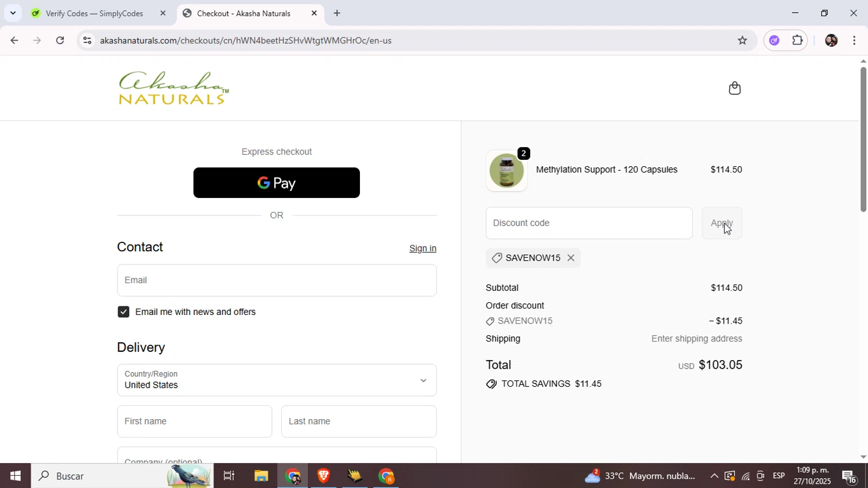Expand the Country/Region dropdown
The image size is (868, 488).
pos(277,380)
